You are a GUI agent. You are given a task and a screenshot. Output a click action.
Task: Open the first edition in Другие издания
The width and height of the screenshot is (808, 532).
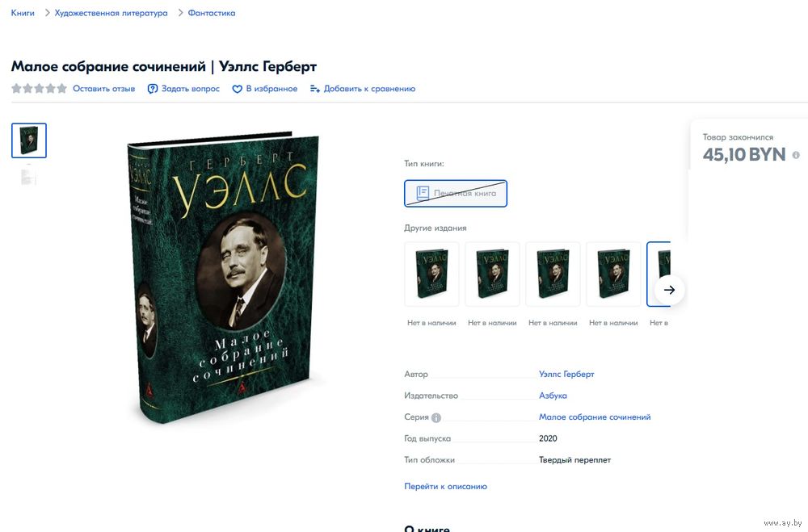(x=431, y=274)
